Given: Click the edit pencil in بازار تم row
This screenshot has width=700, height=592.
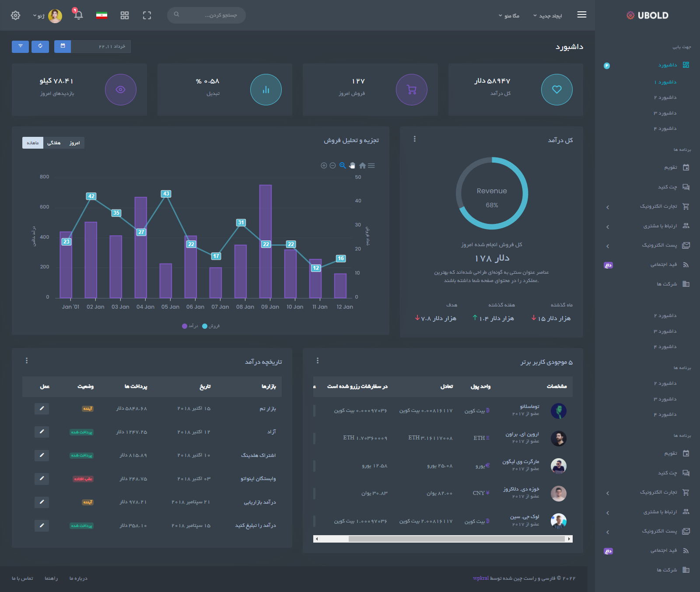Looking at the screenshot, I should click(x=42, y=408).
